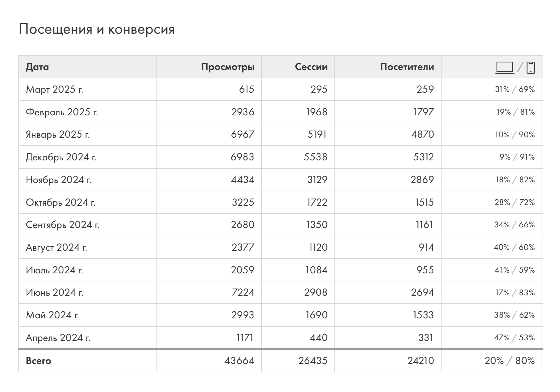Select the Сессии column header
Viewport: 560px width, 392px height.
(311, 67)
